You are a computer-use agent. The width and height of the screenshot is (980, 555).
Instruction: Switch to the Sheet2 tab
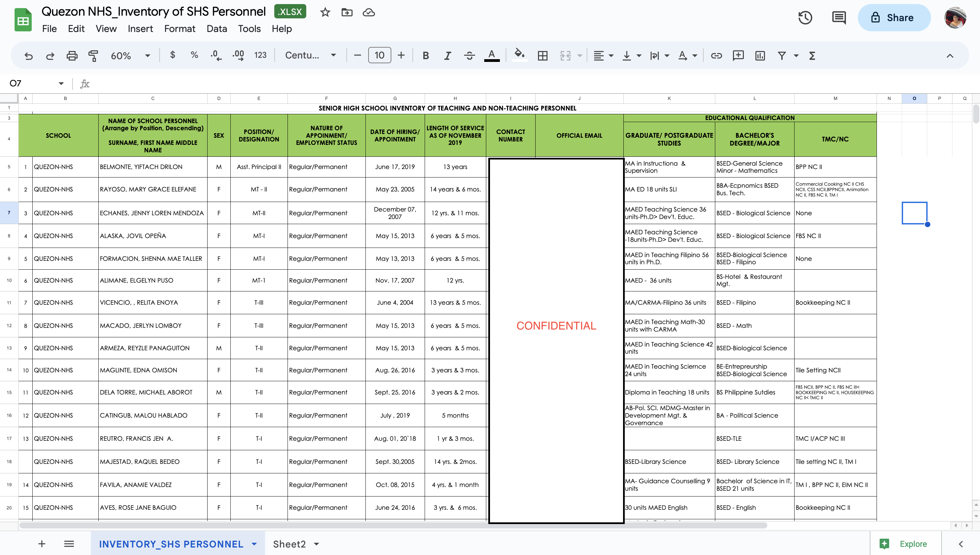[x=289, y=544]
